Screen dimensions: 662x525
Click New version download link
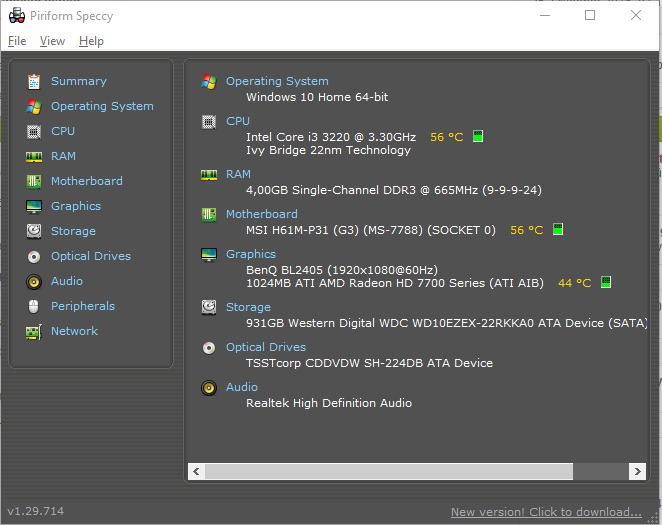[x=546, y=512]
